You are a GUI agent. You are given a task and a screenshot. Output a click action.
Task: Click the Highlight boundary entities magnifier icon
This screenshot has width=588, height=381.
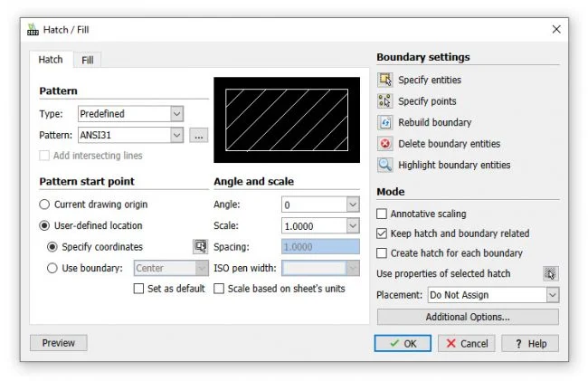pyautogui.click(x=384, y=165)
